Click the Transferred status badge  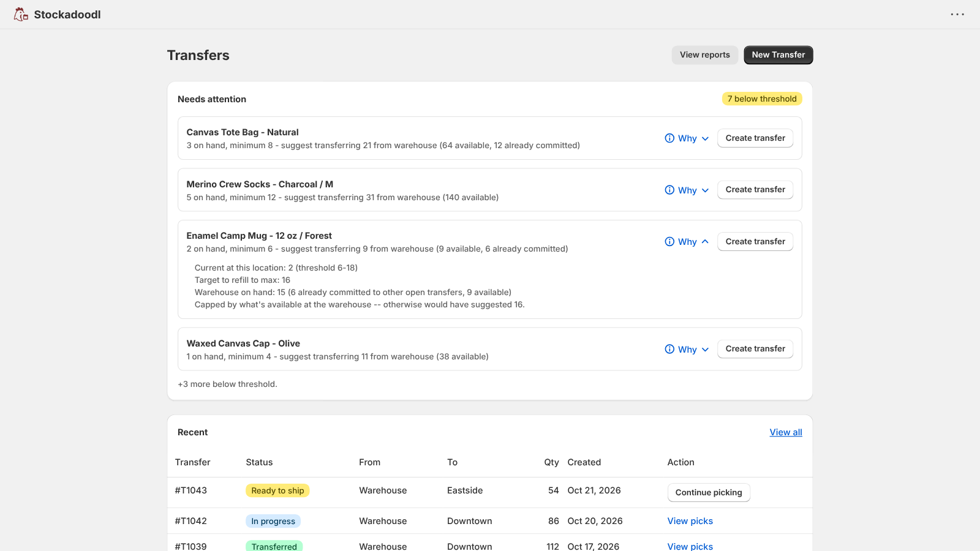pos(274,546)
